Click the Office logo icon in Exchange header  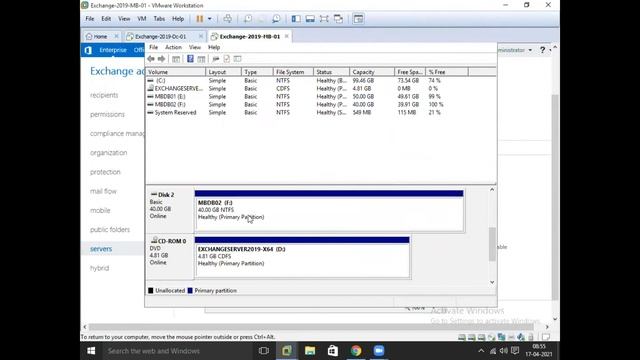(88, 50)
